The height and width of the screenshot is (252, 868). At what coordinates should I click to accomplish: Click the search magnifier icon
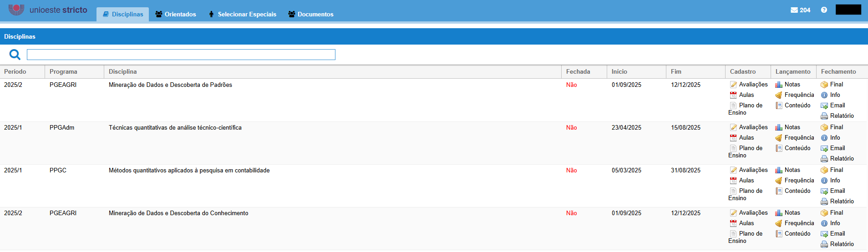pyautogui.click(x=15, y=55)
